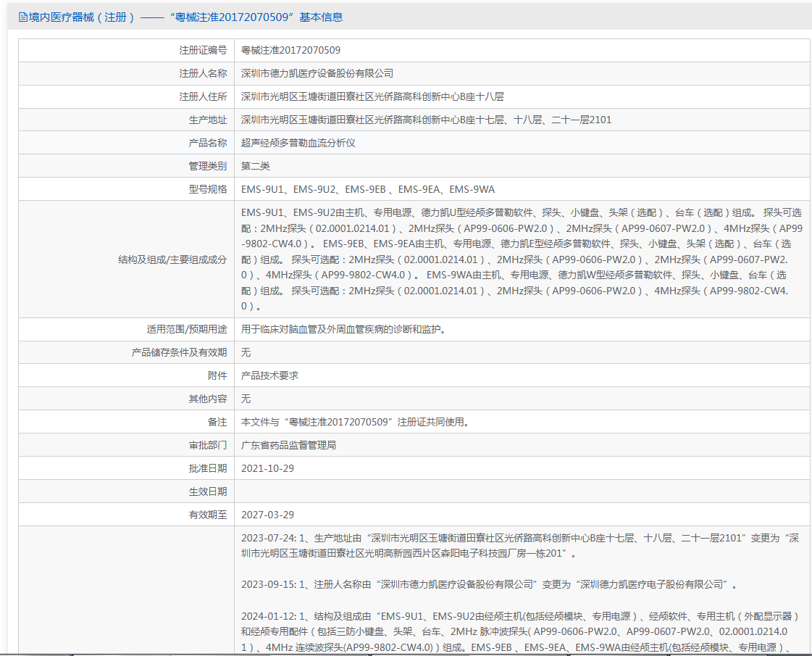The height and width of the screenshot is (656, 812).
Task: Click the 有效期至 label
Action: (x=208, y=515)
